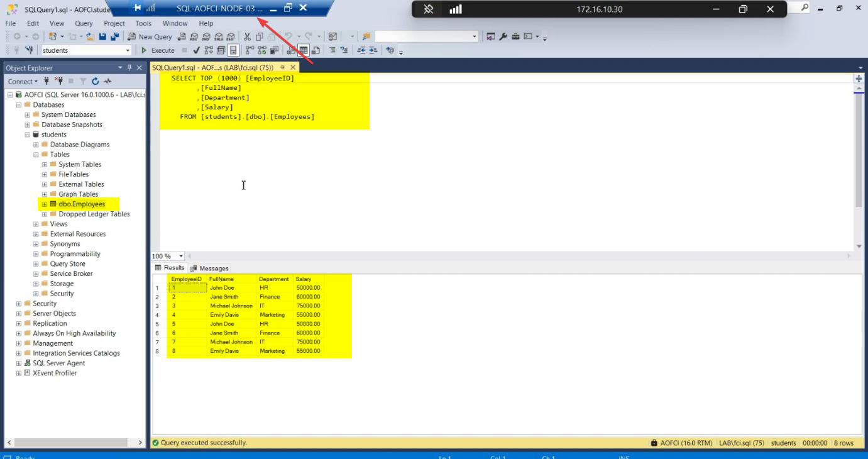This screenshot has width=868, height=459.
Task: Collapse the students database node
Action: pos(27,135)
